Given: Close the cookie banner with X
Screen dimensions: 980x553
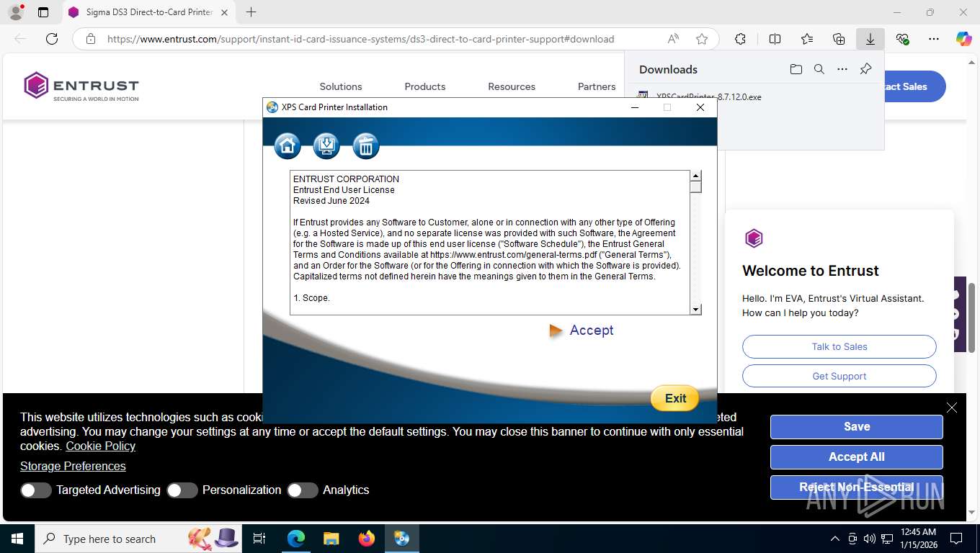Looking at the screenshot, I should [x=952, y=408].
